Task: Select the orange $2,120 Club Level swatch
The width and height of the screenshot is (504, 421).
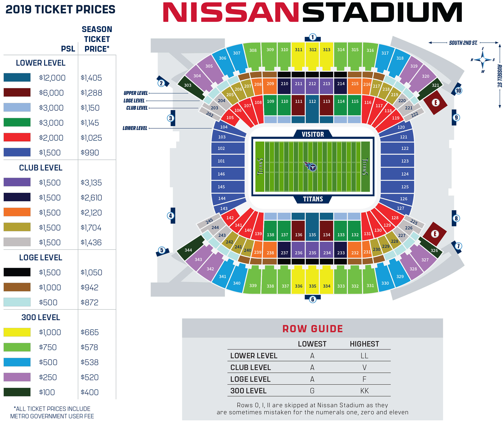Action: [17, 212]
